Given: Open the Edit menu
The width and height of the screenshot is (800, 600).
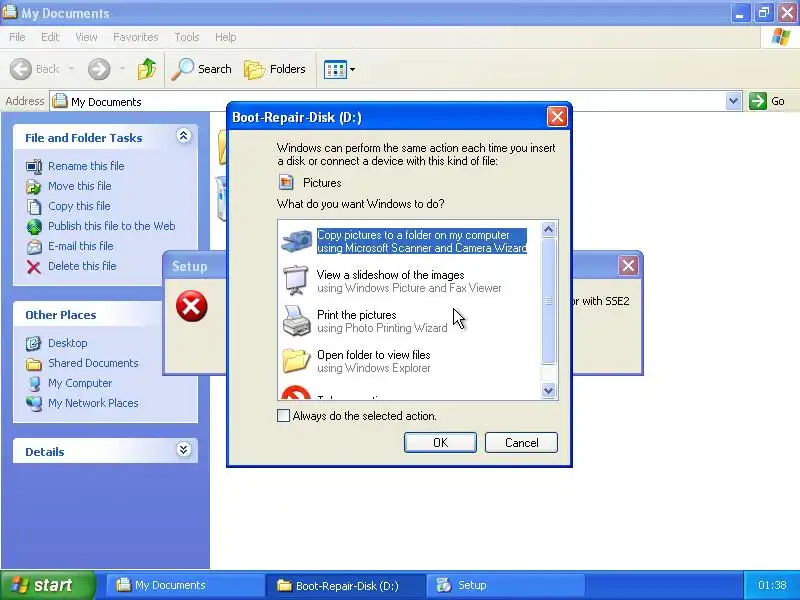Looking at the screenshot, I should [x=50, y=37].
